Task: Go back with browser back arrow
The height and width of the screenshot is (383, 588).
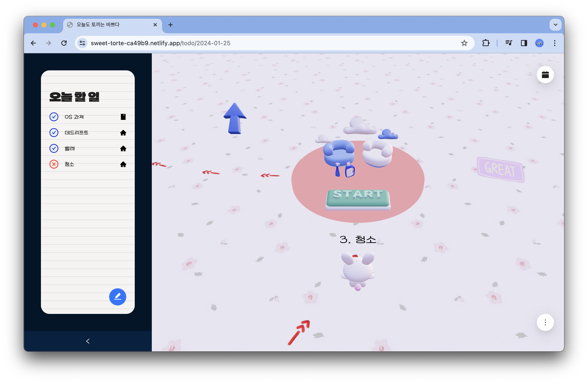Action: (33, 43)
